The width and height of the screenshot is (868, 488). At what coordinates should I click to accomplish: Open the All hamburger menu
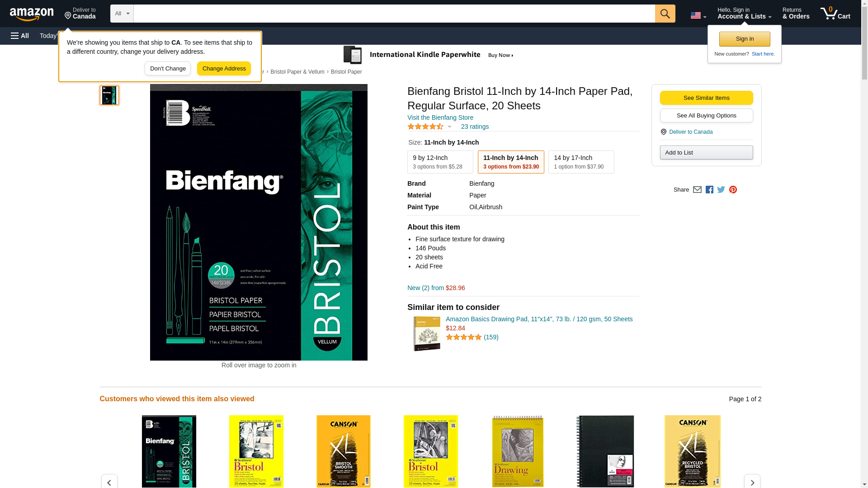[20, 36]
